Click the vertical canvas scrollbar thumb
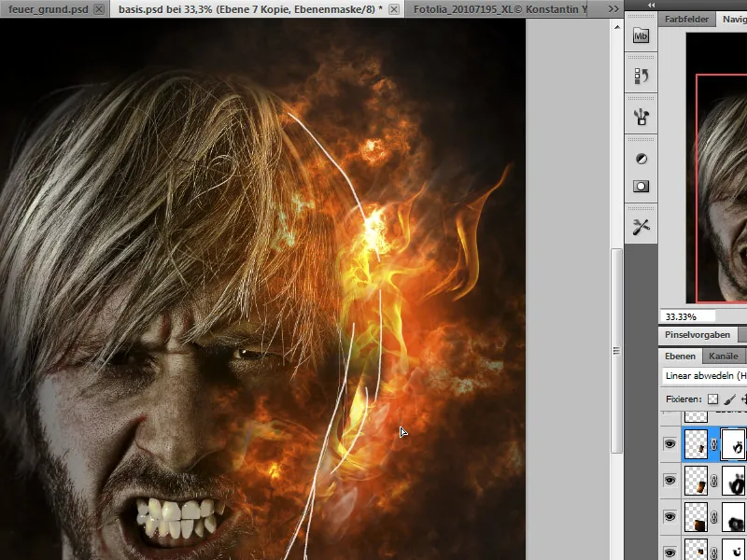This screenshot has height=560, width=747. click(x=617, y=351)
